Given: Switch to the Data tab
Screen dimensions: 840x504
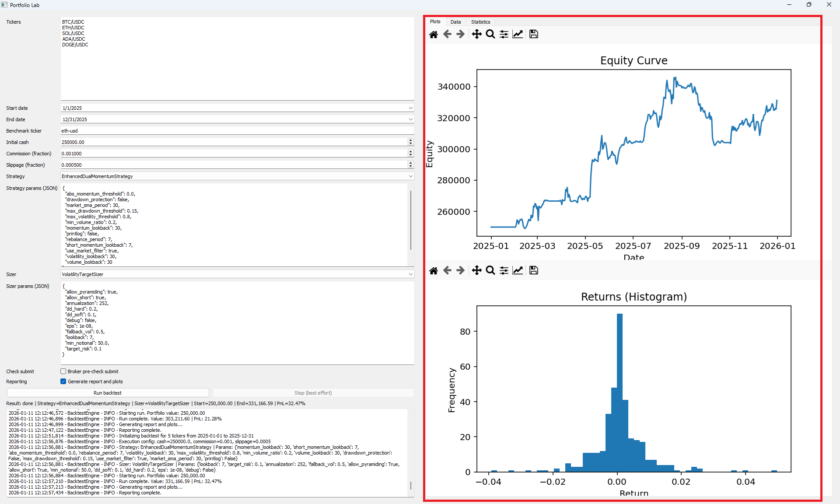Looking at the screenshot, I should coord(455,21).
